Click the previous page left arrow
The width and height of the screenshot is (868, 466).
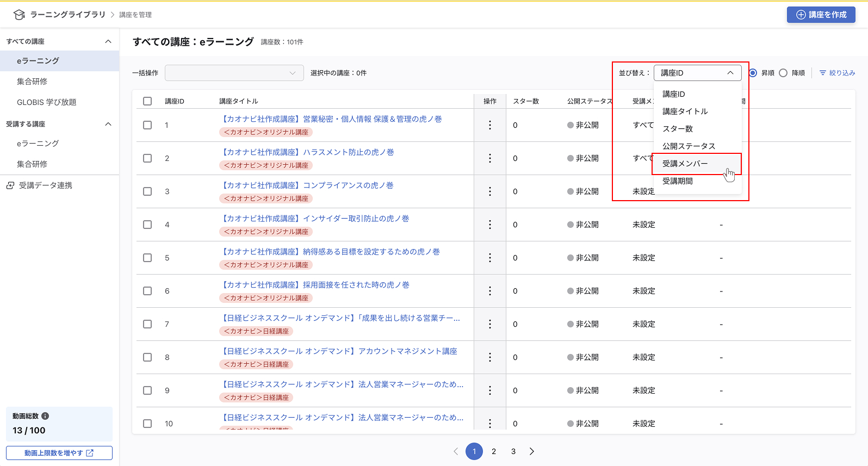[456, 451]
